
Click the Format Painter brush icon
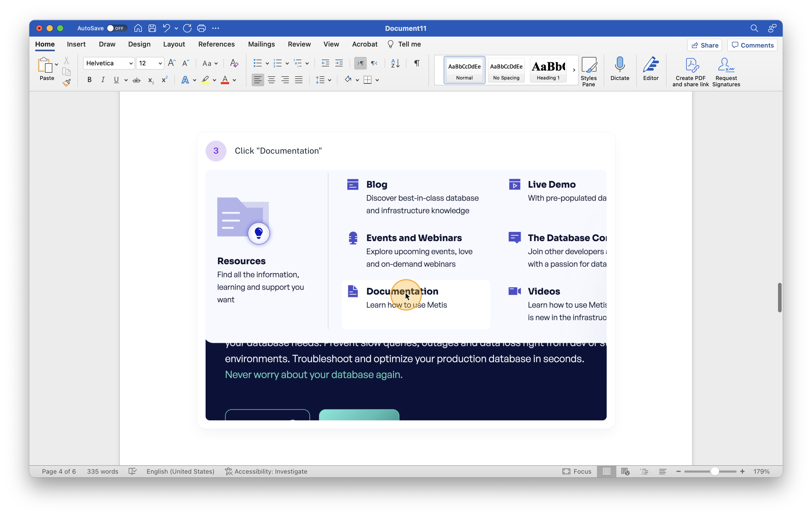[x=66, y=82]
